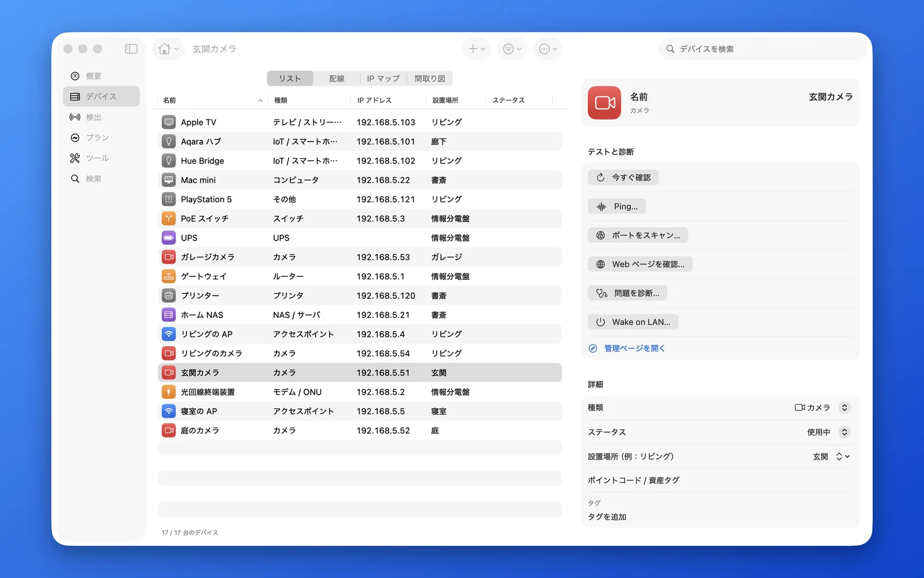Click the UPS purple battery icon
This screenshot has width=924, height=578.
(x=169, y=238)
